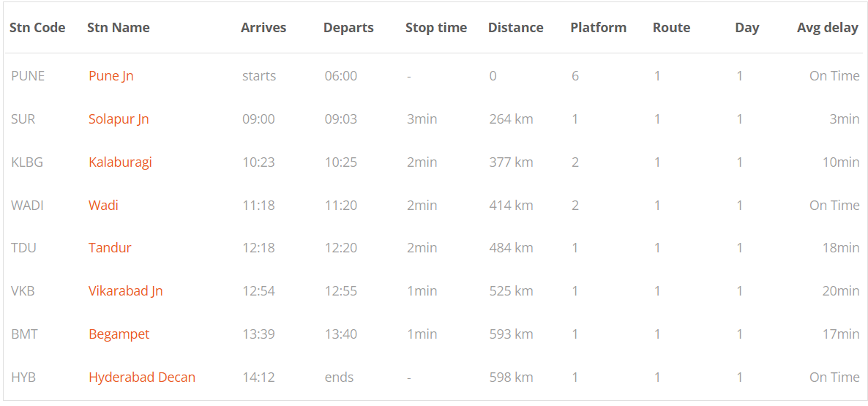Click the Stn Name column header
Image resolution: width=868 pixels, height=406 pixels.
[119, 28]
